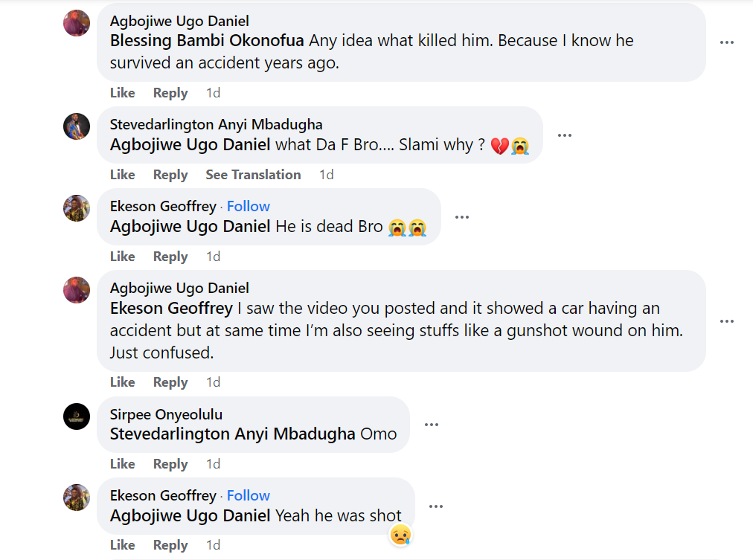The image size is (753, 560).
Task: Follow Ekeson Geoffrey from his first comment
Action: point(248,206)
